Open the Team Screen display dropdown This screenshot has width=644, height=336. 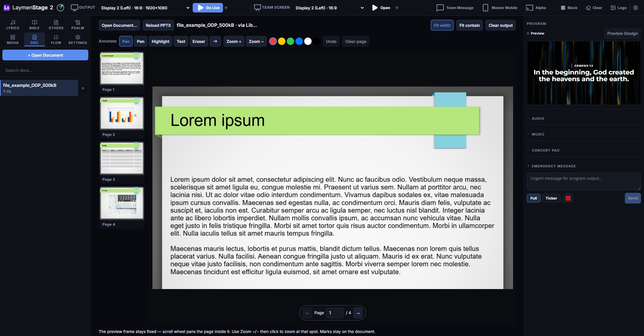(x=330, y=8)
